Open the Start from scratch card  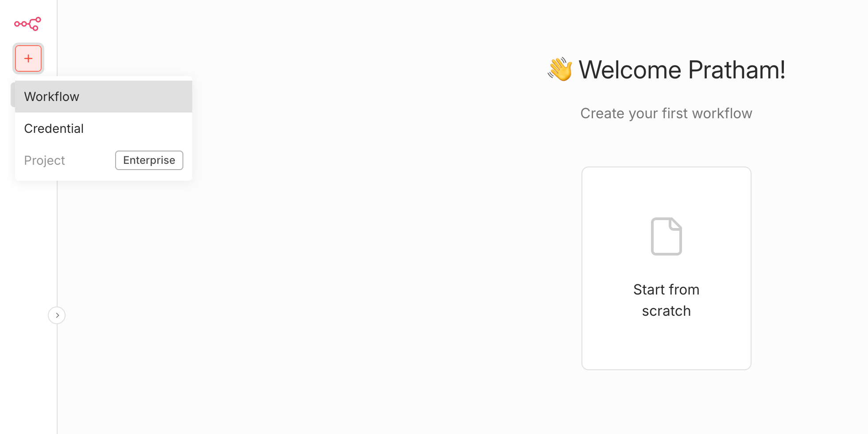666,268
